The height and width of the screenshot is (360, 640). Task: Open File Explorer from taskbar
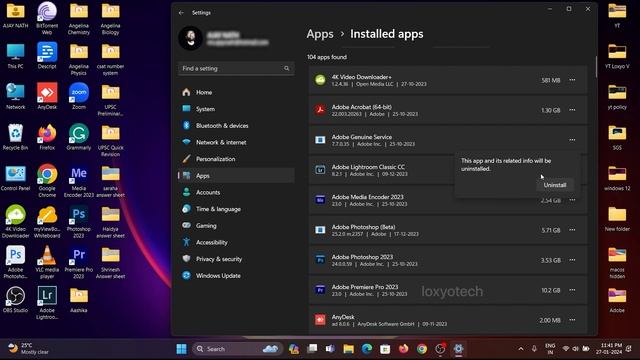[x=348, y=349]
